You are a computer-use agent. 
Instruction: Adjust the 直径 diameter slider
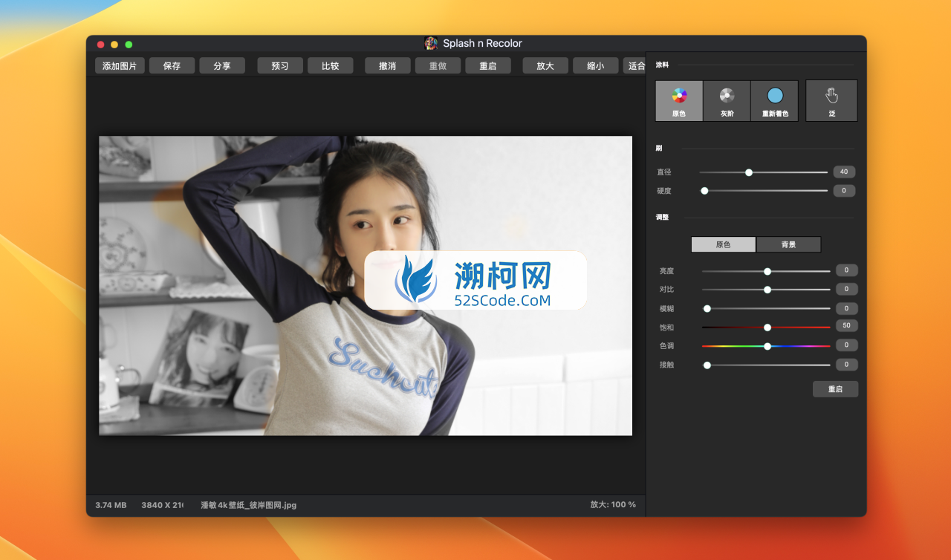[x=763, y=172]
